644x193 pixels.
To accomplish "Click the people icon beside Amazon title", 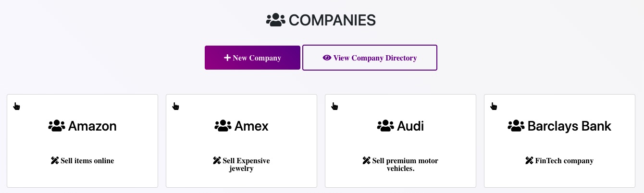I will pyautogui.click(x=57, y=126).
